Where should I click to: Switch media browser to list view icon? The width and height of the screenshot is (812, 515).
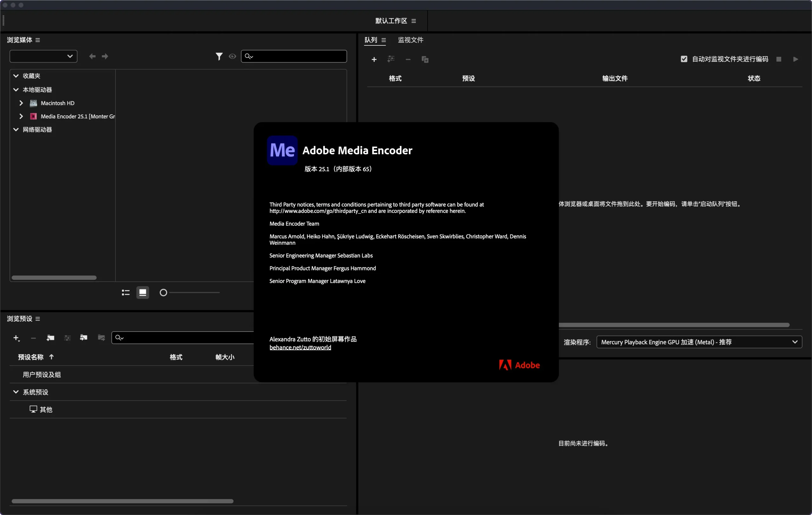point(125,293)
